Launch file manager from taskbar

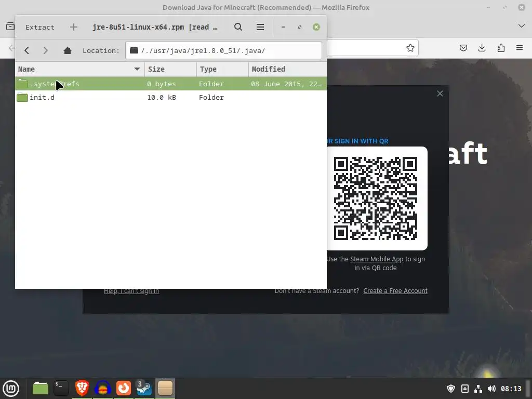(x=41, y=388)
